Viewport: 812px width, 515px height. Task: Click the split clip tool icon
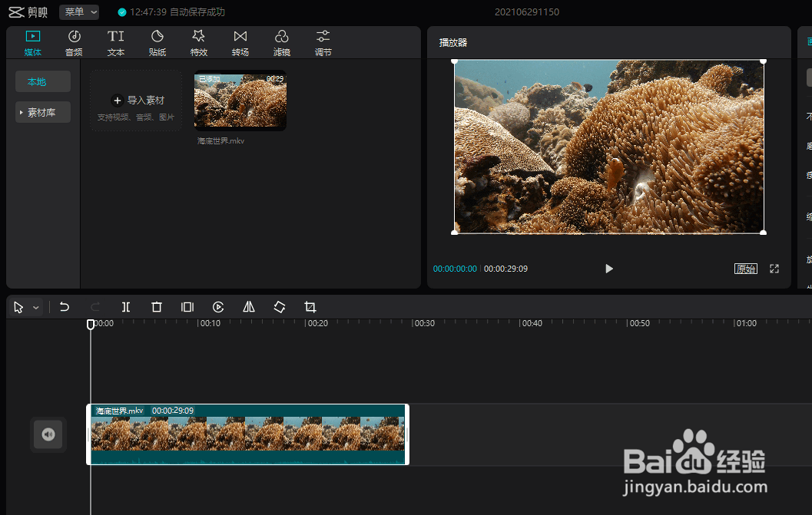pos(126,307)
